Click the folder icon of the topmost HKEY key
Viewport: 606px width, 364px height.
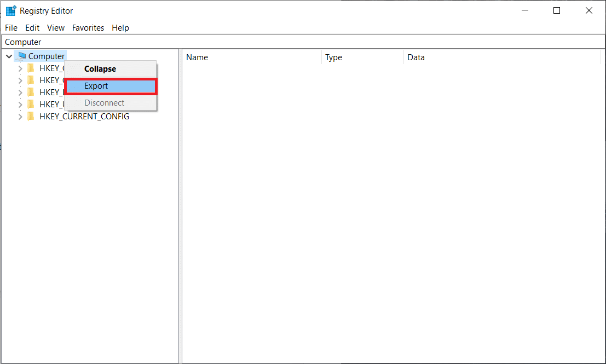[31, 68]
